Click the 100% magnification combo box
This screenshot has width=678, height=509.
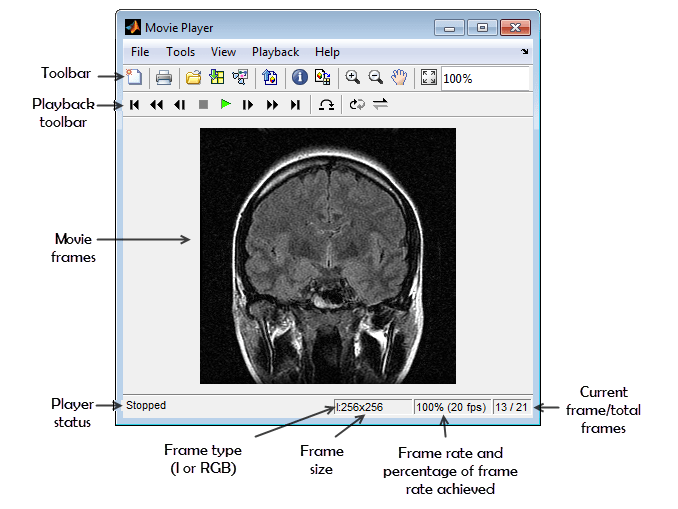pos(485,79)
